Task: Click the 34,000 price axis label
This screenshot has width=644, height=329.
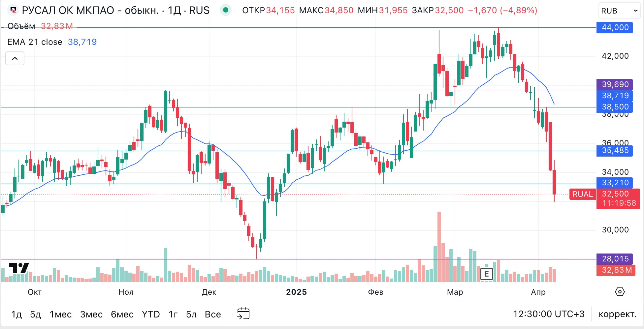Action: click(615, 172)
